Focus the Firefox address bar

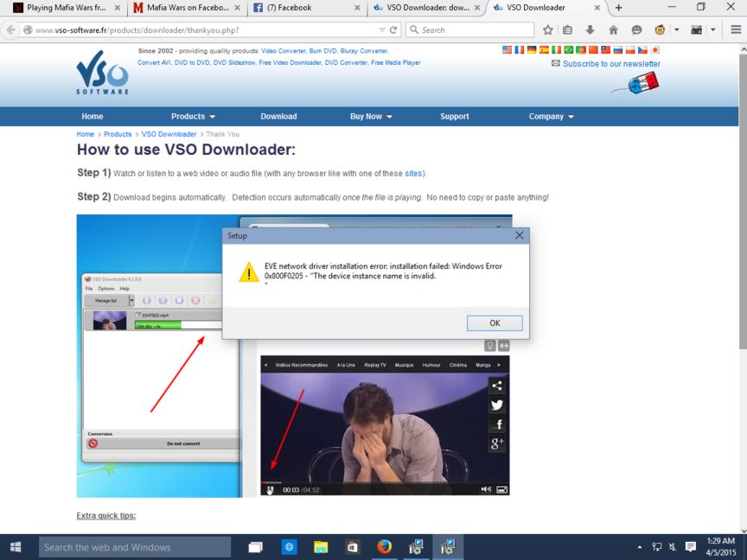pyautogui.click(x=206, y=30)
